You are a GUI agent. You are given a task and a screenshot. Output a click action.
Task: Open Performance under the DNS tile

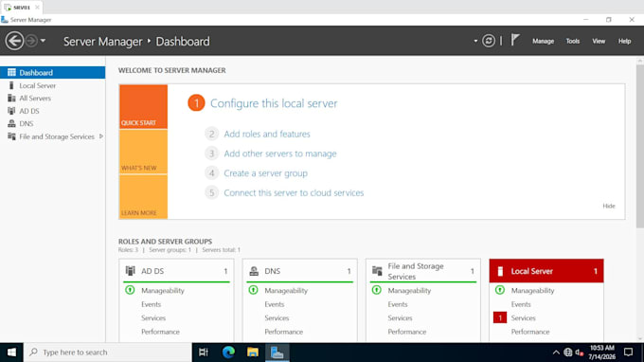click(x=283, y=332)
